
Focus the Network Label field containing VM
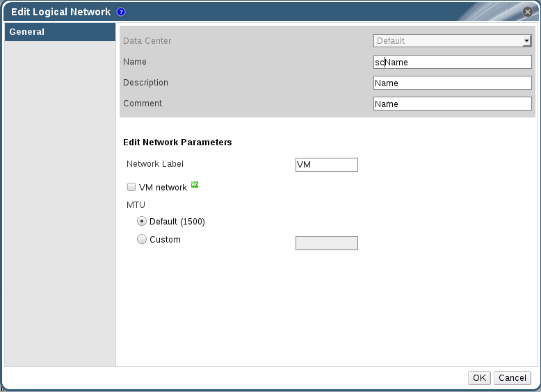[326, 165]
